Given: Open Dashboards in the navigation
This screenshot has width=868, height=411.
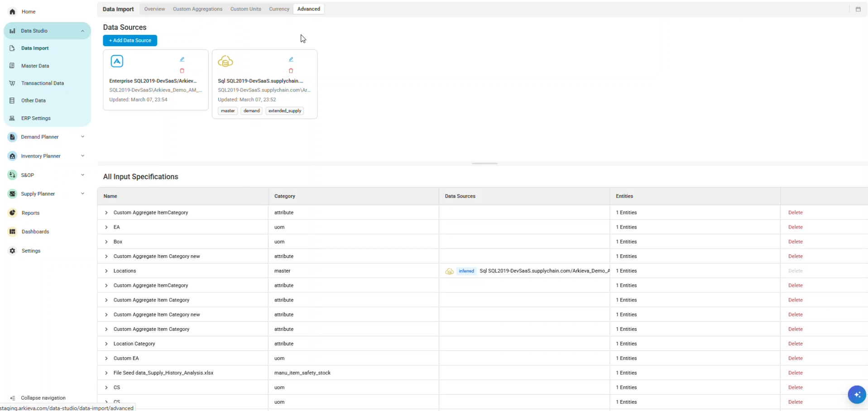Looking at the screenshot, I should pos(35,232).
